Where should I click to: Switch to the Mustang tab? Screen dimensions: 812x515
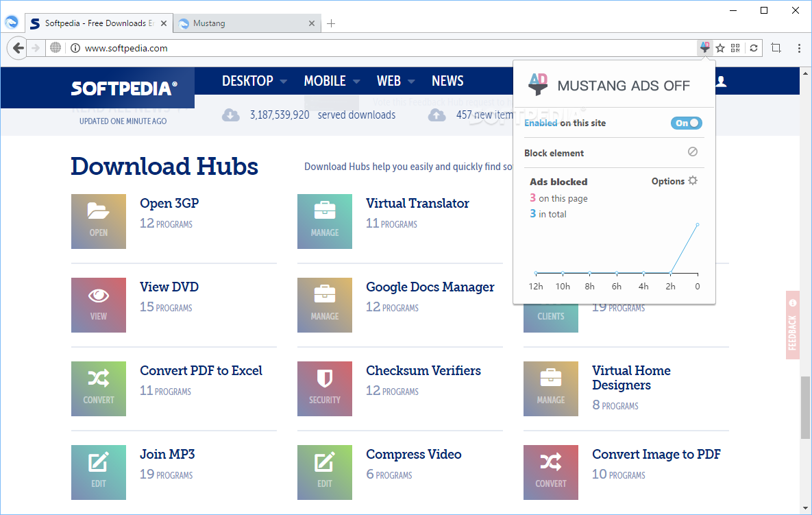[247, 23]
